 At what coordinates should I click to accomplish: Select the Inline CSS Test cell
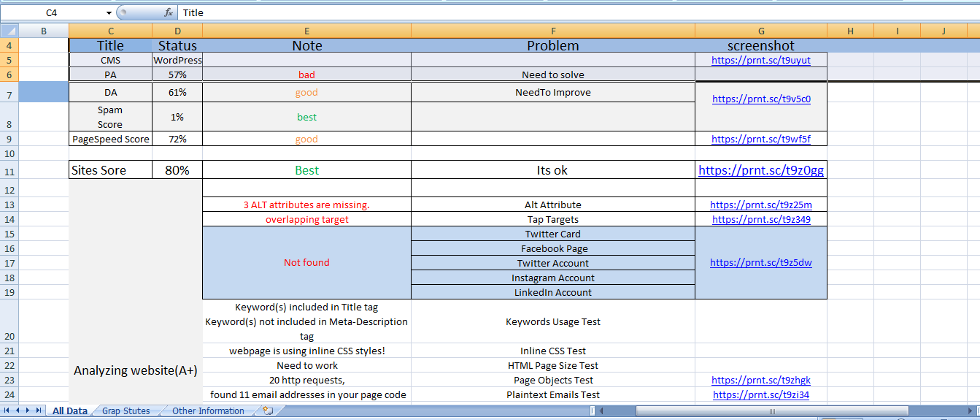pos(553,351)
